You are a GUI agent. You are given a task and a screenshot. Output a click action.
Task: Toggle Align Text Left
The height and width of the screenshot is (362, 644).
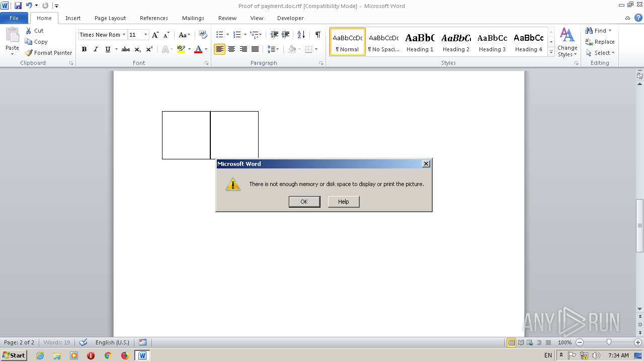219,49
